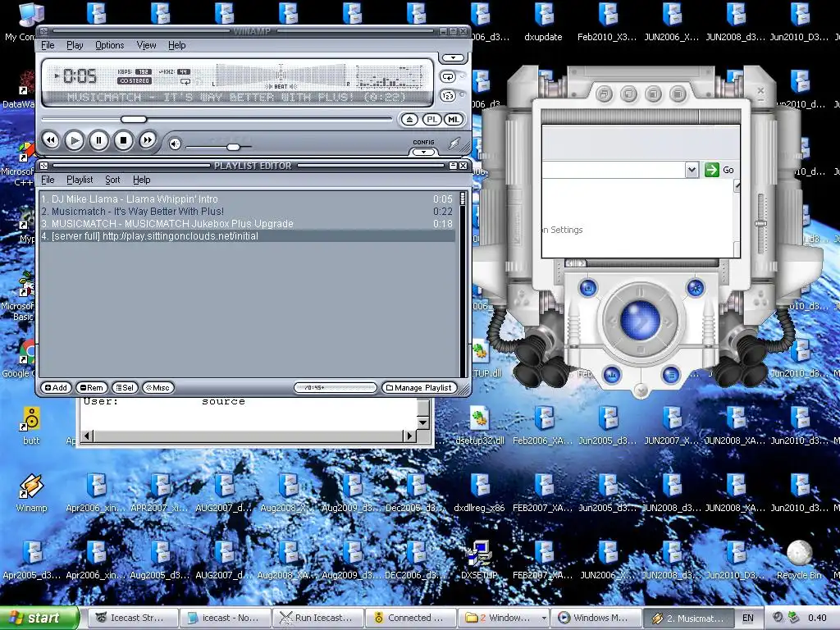
Task: Open Playlist Editor's Sort menu
Action: click(x=112, y=180)
